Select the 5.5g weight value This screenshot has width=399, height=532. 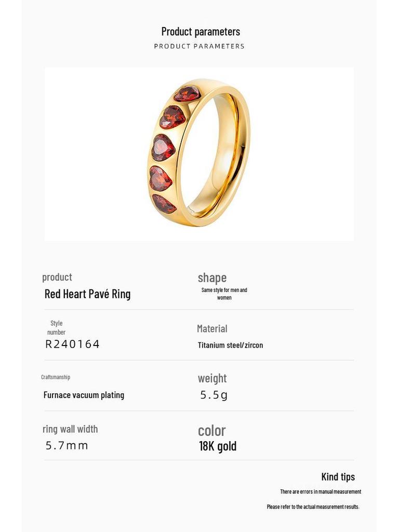coord(214,395)
